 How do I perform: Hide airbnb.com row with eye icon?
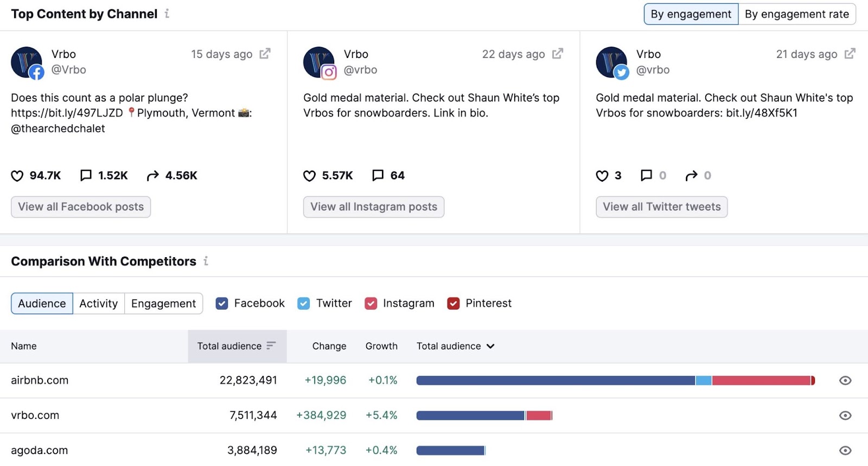(x=845, y=380)
